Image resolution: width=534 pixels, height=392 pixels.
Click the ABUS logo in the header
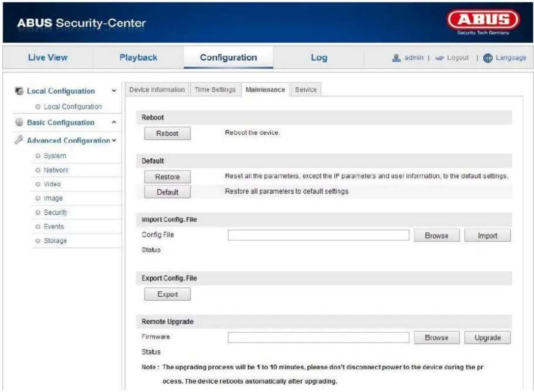(483, 23)
